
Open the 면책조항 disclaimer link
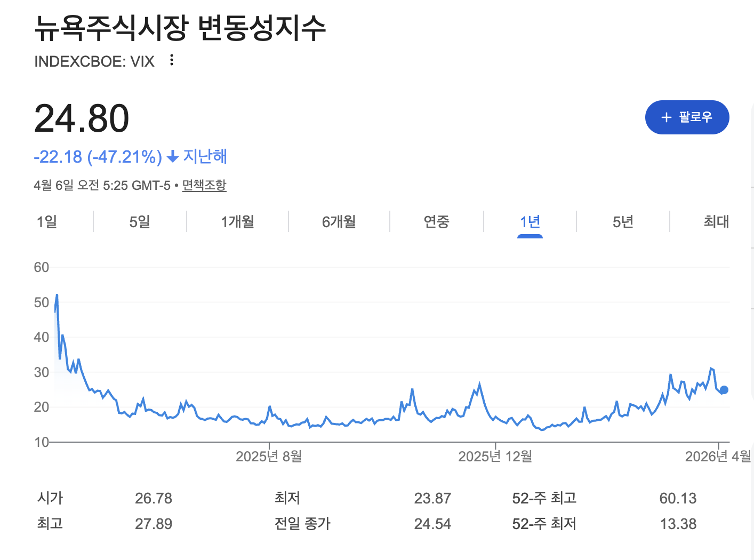tap(204, 185)
